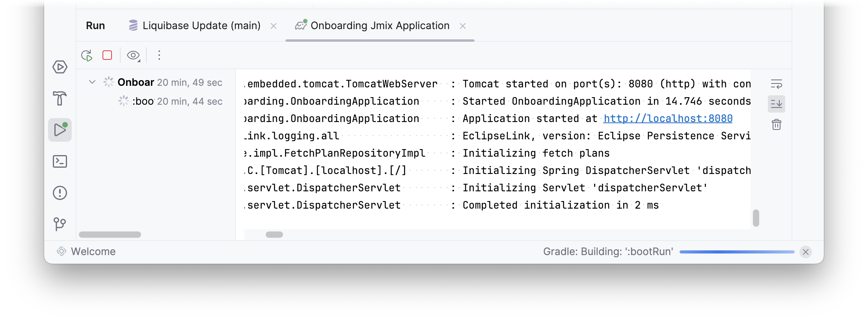Open the Problems tool window
The width and height of the screenshot is (868, 322).
click(x=60, y=193)
